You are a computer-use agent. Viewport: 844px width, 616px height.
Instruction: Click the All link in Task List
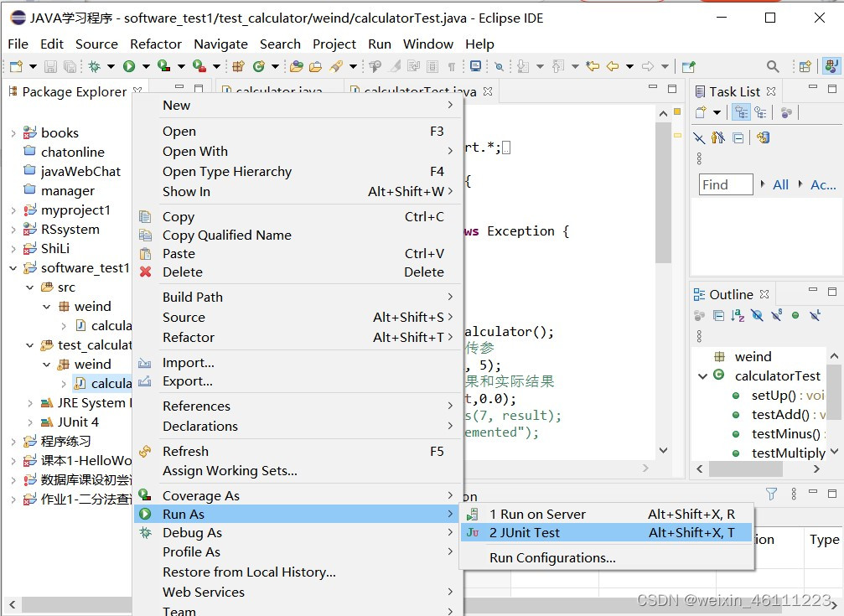coord(780,184)
